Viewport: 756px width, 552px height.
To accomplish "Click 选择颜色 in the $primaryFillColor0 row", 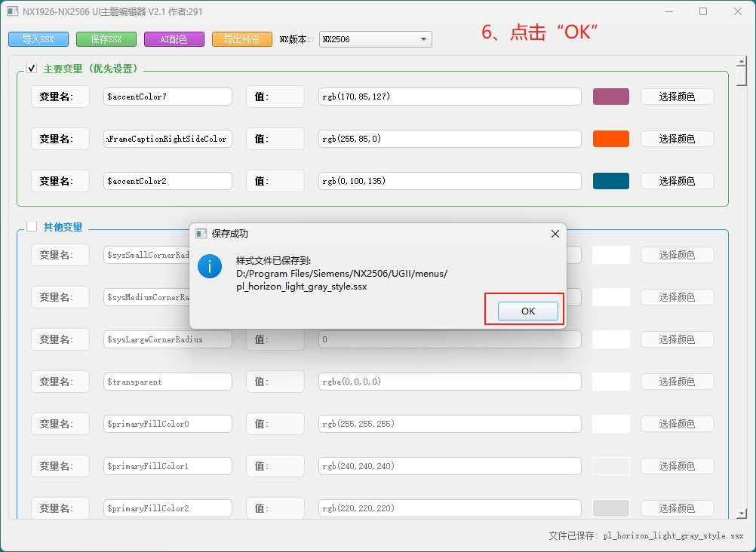I will coord(677,424).
